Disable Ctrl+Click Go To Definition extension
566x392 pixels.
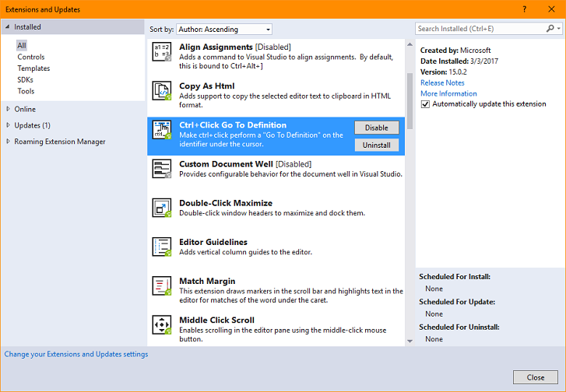[x=377, y=128]
